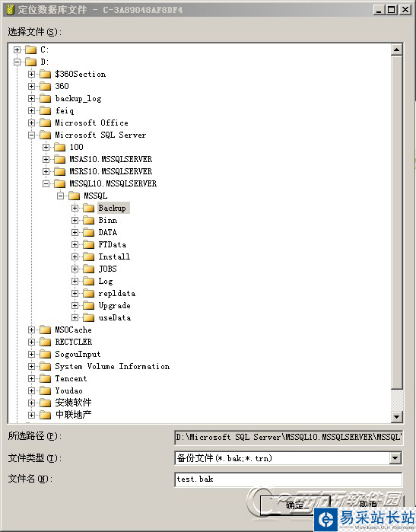
Task: Click the repldata folder icon
Action: click(88, 294)
